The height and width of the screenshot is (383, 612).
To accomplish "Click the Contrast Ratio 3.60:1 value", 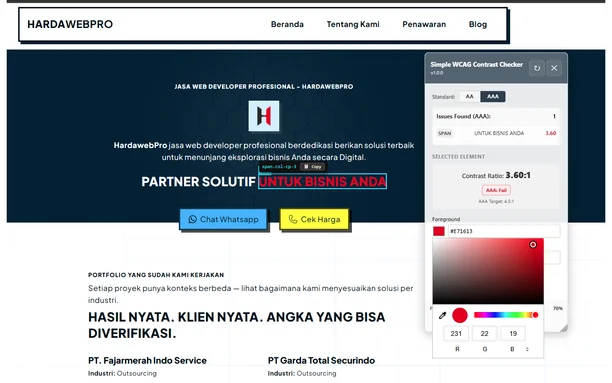I will (x=518, y=175).
